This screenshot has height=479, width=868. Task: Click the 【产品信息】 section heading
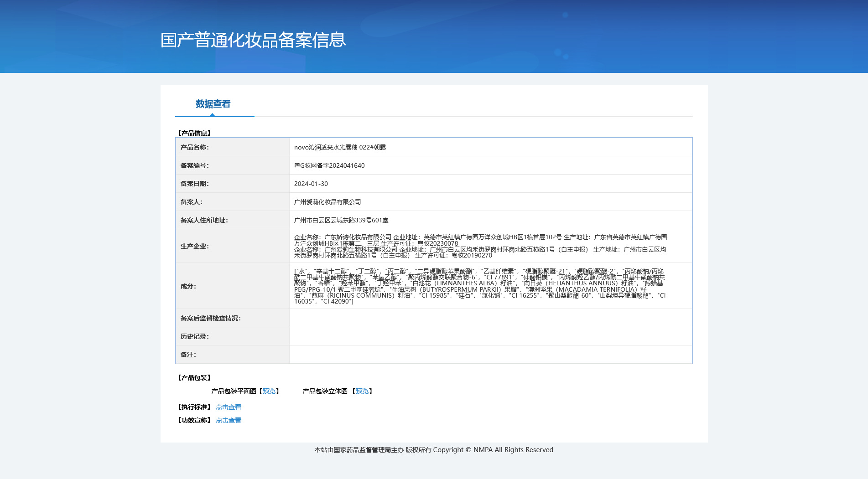coord(194,133)
